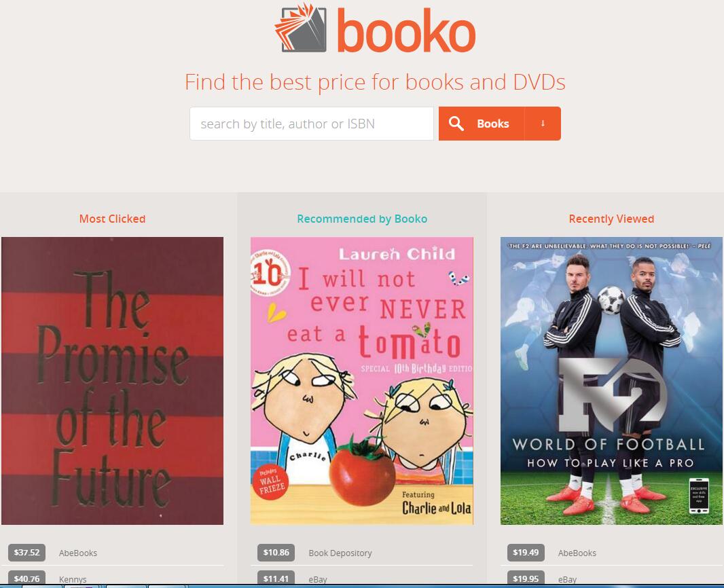Viewport: 724px width, 588px height.
Task: Select the Recently Viewed heading
Action: point(611,219)
